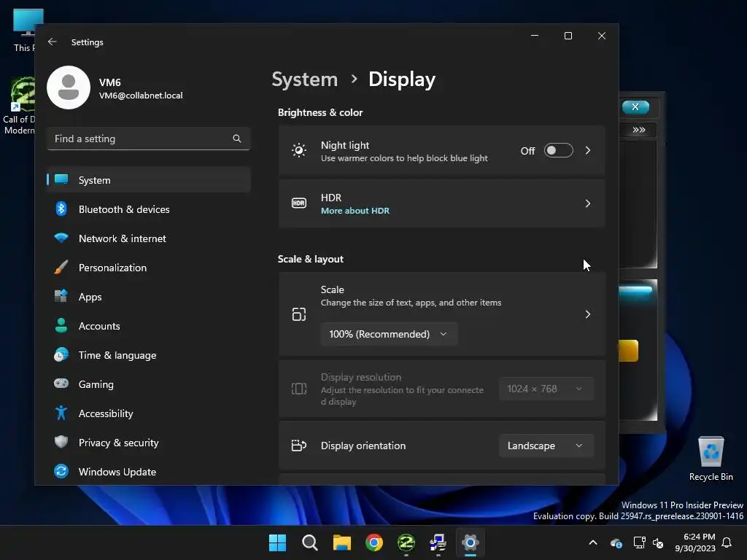Select Network & internet in sidebar
Viewport: 747px width, 560px height.
(x=149, y=238)
